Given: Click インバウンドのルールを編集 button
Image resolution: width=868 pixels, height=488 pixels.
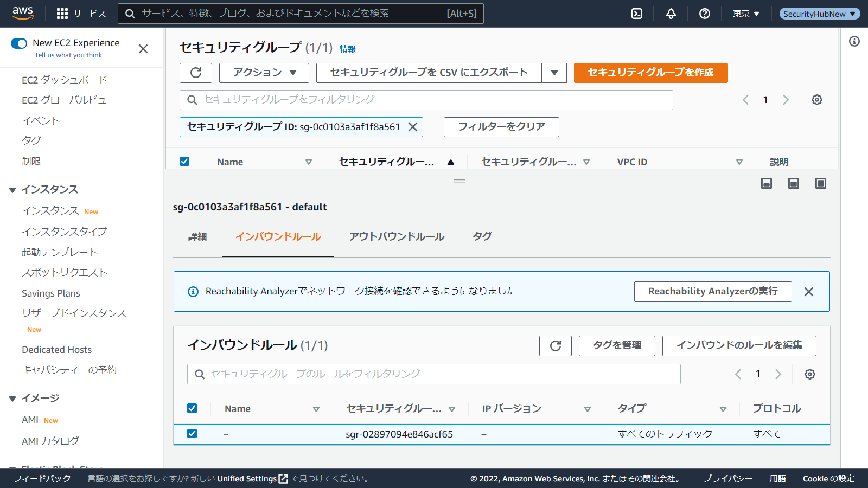Looking at the screenshot, I should click(739, 346).
